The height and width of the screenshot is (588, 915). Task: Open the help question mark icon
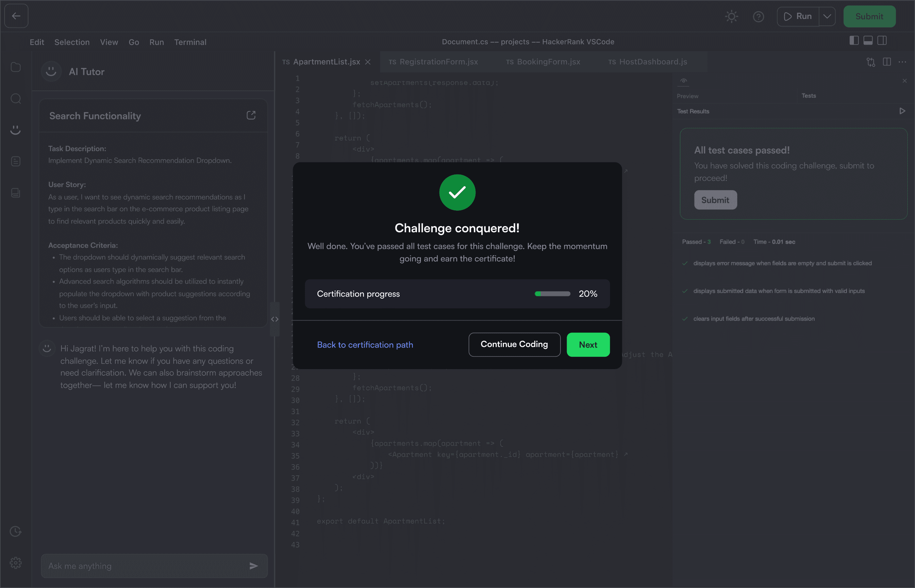(758, 16)
